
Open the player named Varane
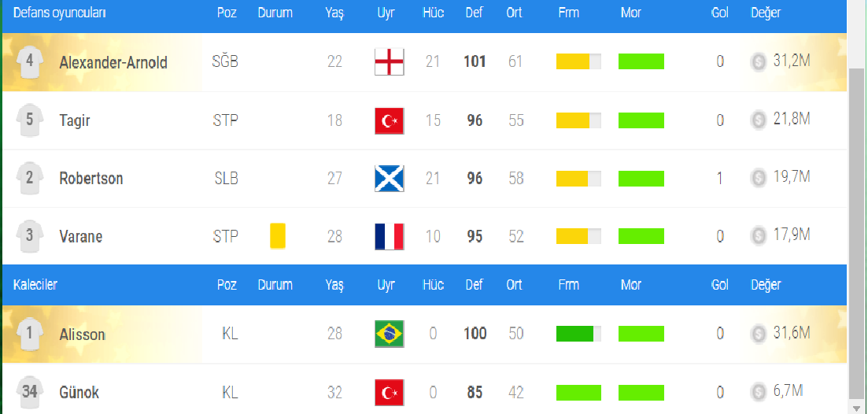point(81,236)
